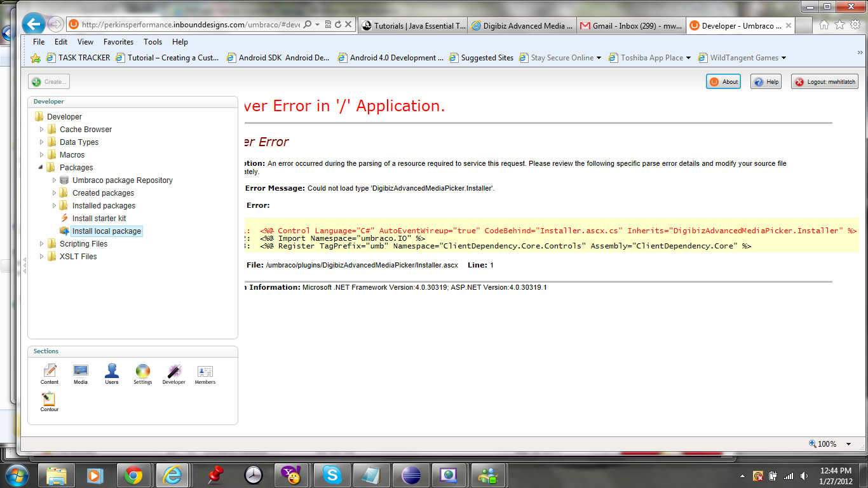
Task: Click the browser Back arrow button
Action: (x=34, y=24)
